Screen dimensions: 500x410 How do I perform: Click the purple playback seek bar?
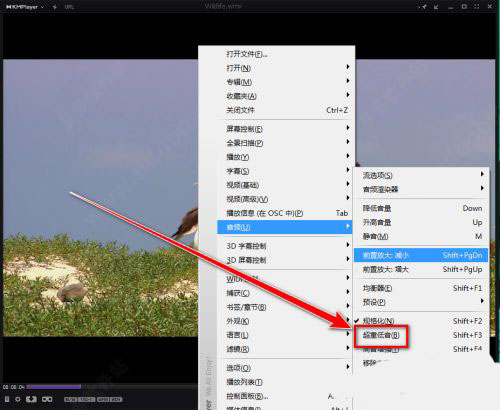[54, 387]
